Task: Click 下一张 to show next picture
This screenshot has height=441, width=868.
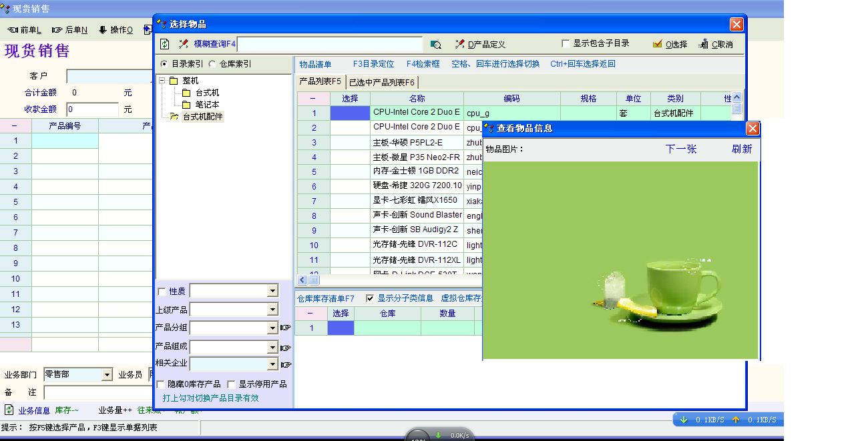Action: [680, 149]
